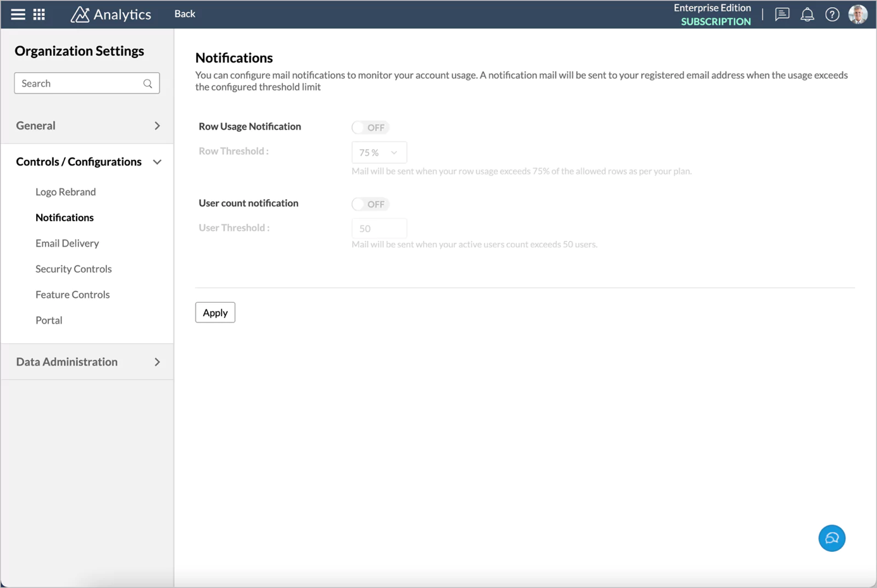Open the apps grid launcher
Viewport: 877px width, 588px height.
[39, 14]
